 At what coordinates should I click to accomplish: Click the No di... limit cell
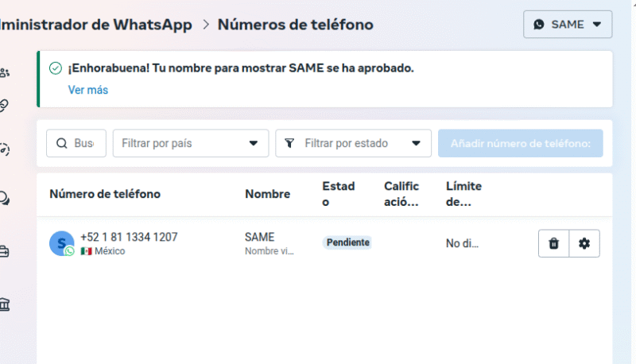coord(462,244)
